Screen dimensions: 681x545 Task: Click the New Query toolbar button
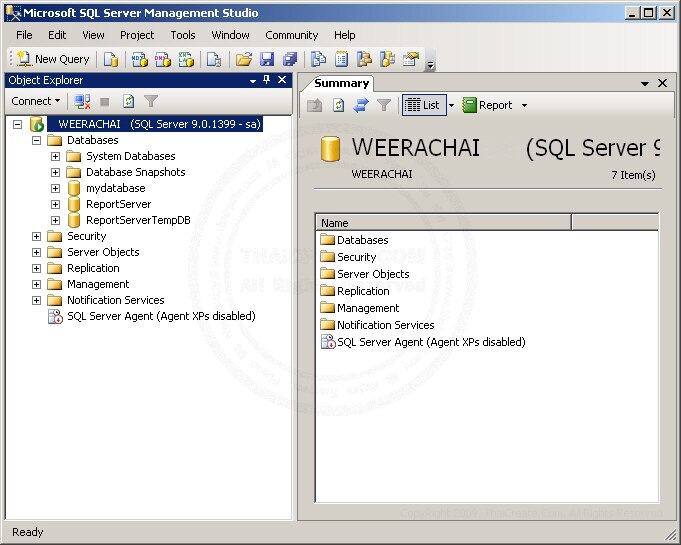53,59
